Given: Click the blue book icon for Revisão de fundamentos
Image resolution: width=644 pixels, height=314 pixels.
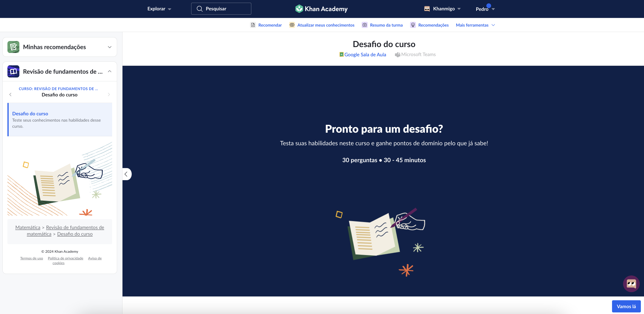Looking at the screenshot, I should pos(14,71).
